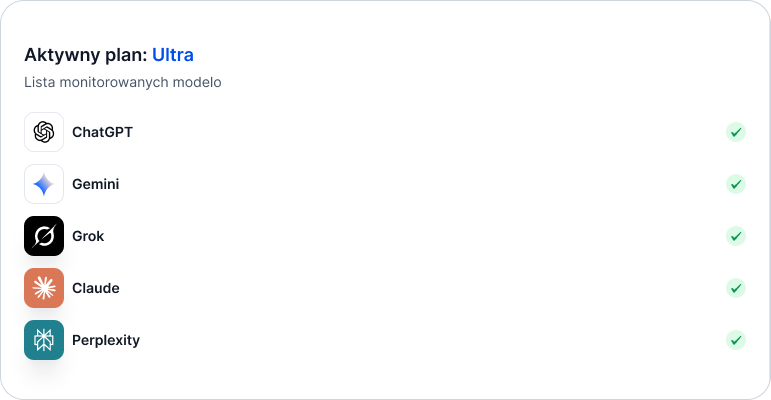This screenshot has height=400, width=771.
Task: Click the Gemini sparkle icon
Action: click(x=44, y=184)
